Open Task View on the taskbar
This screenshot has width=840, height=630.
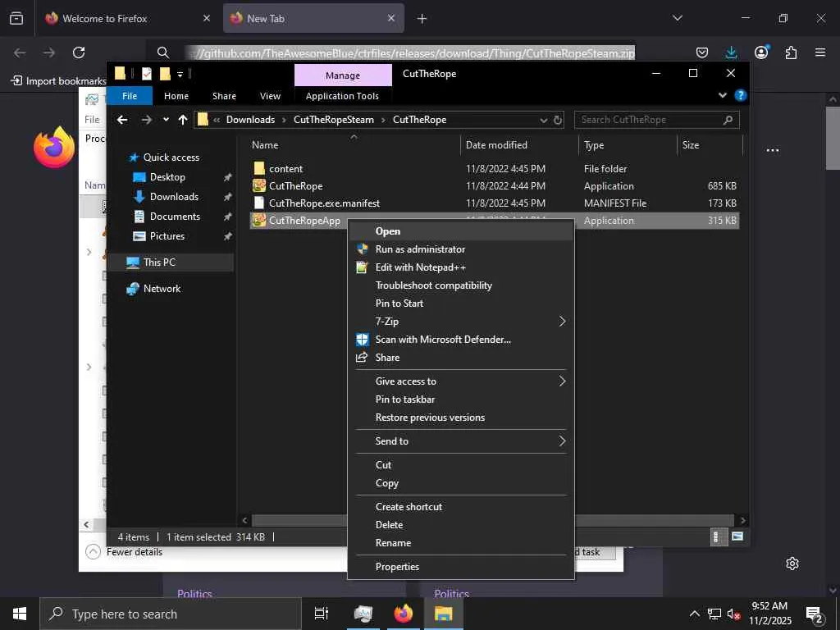[x=322, y=614]
